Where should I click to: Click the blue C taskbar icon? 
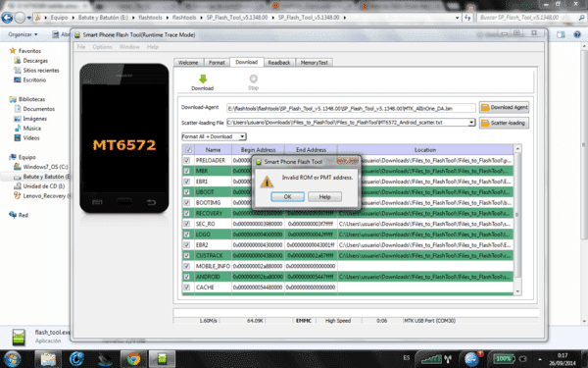76,359
